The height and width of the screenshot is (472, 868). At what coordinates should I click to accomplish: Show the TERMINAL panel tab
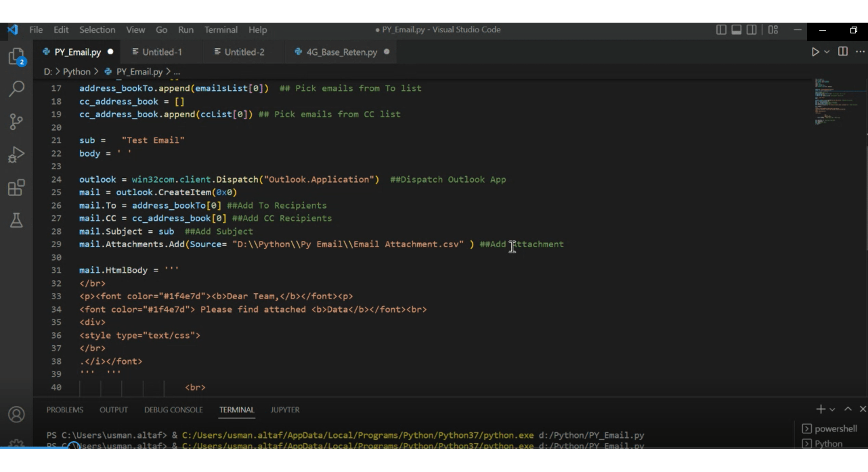[237, 410]
